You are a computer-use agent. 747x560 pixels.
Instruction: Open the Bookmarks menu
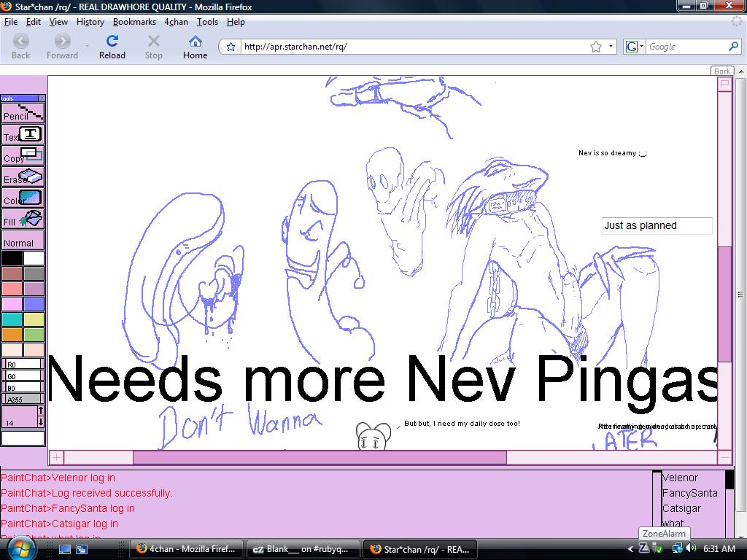coord(134,22)
